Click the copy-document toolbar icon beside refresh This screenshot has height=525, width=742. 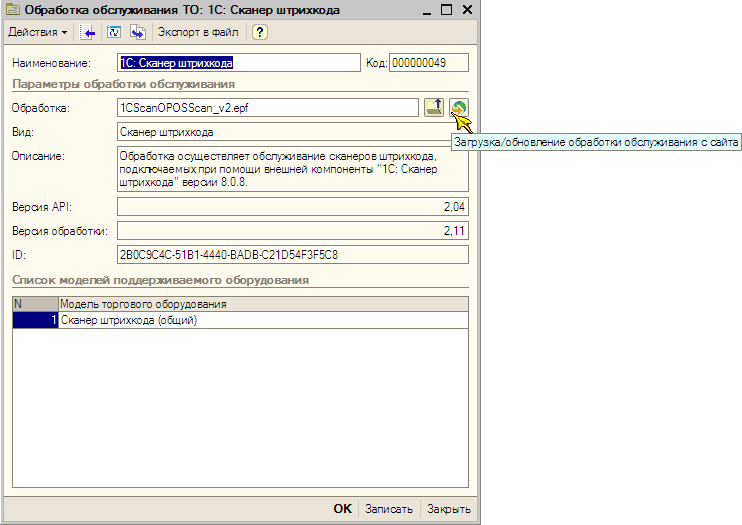tap(137, 32)
